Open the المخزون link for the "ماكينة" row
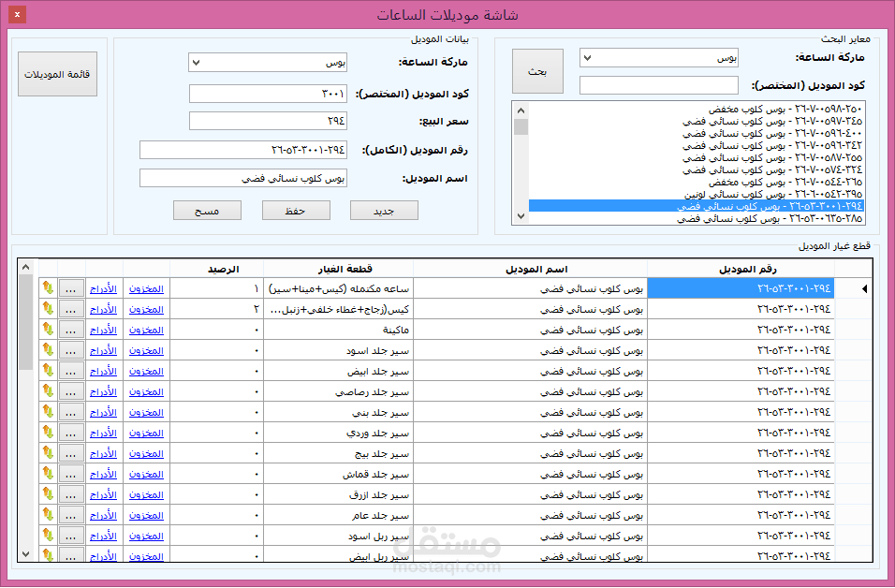 click(x=146, y=330)
